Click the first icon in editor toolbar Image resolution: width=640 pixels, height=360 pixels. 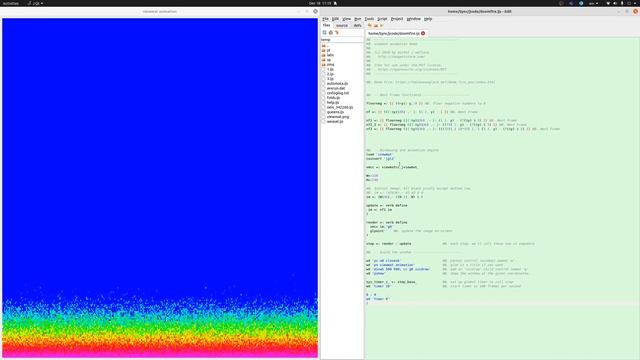point(369,26)
